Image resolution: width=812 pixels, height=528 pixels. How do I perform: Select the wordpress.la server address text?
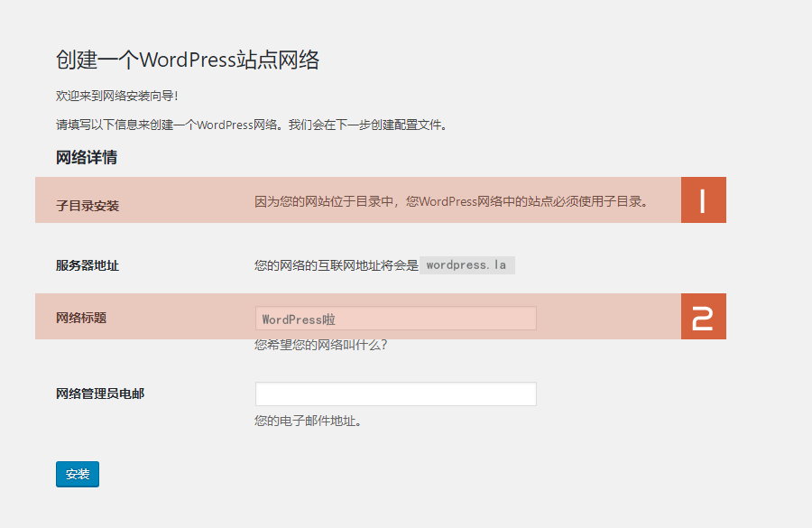(x=466, y=264)
